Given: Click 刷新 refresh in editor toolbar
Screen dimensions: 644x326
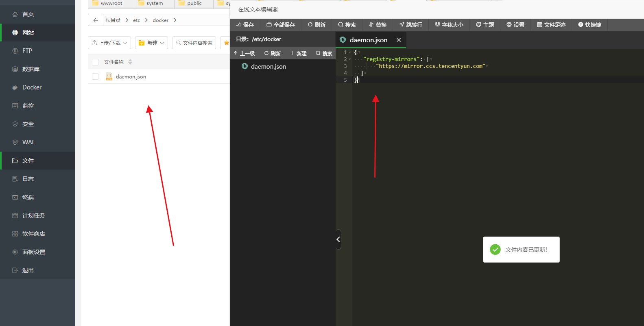Looking at the screenshot, I should point(317,25).
